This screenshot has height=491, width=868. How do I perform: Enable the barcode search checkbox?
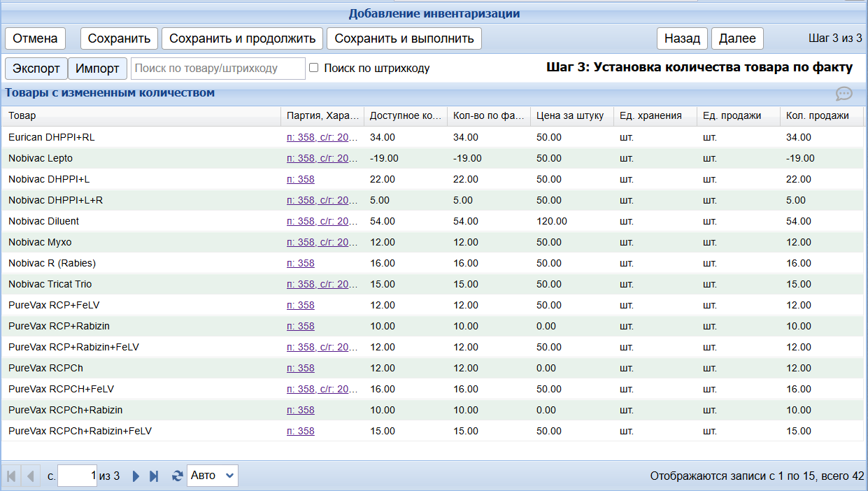(x=314, y=68)
